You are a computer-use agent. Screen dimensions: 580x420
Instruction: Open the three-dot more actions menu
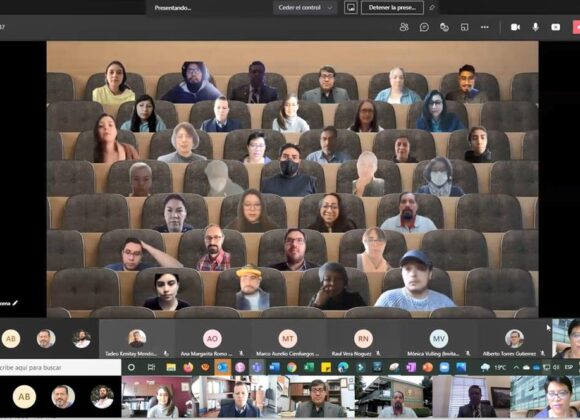click(485, 27)
